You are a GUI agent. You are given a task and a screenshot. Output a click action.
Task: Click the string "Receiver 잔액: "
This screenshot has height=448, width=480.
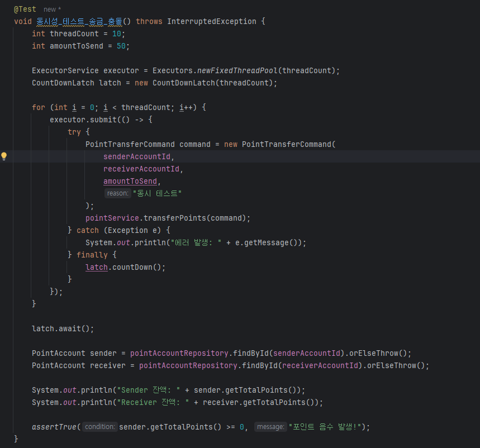[x=153, y=402]
